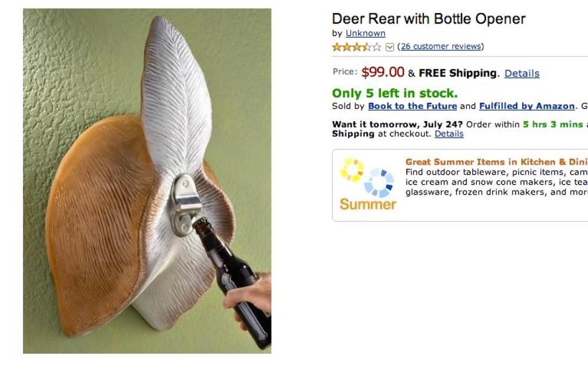Open the Fulfilled by Amazon link
Image resolution: width=588 pixels, height=370 pixels.
point(527,106)
